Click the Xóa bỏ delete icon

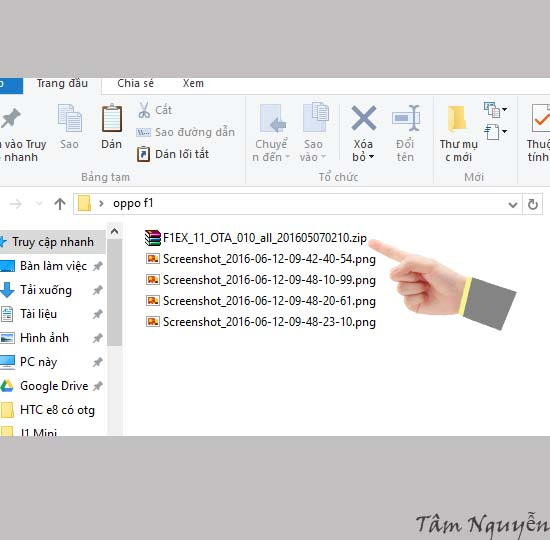(x=364, y=118)
